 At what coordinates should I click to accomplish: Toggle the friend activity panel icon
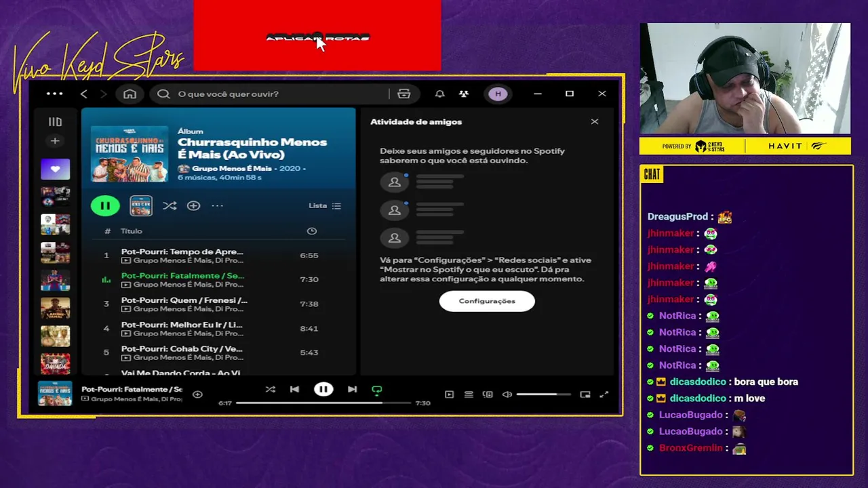464,94
